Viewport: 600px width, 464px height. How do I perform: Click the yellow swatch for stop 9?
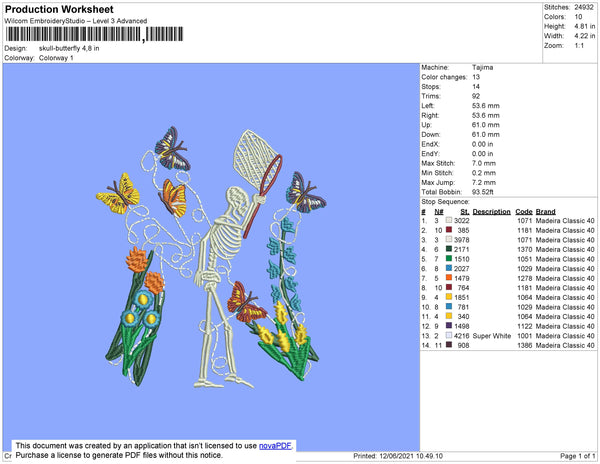pyautogui.click(x=449, y=297)
